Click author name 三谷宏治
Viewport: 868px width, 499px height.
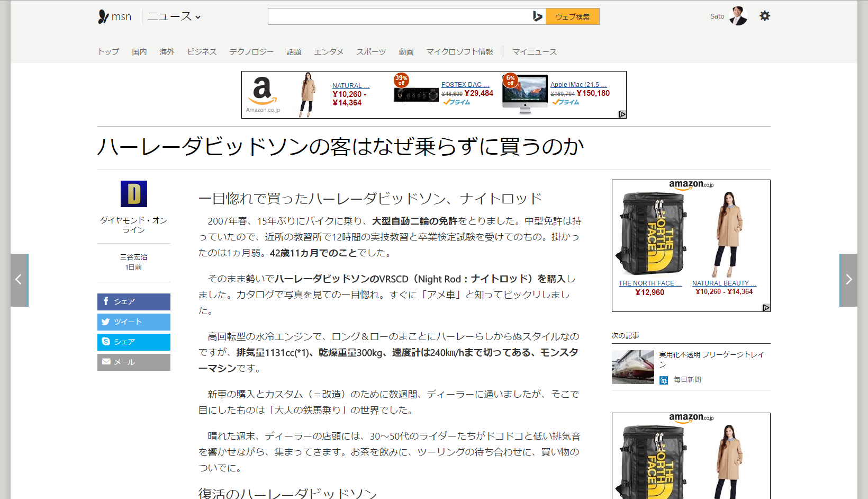pyautogui.click(x=134, y=257)
